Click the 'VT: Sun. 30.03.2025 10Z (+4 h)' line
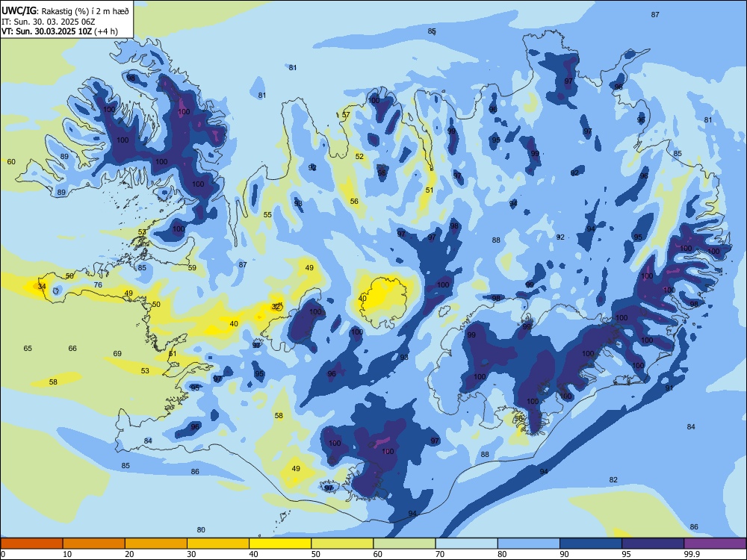This screenshot has width=747, height=560. (60, 31)
